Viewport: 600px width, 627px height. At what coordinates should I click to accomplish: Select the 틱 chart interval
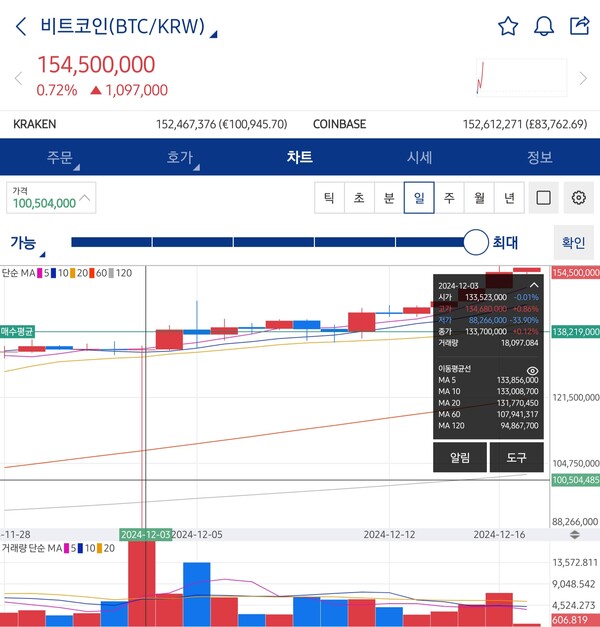[x=329, y=198]
